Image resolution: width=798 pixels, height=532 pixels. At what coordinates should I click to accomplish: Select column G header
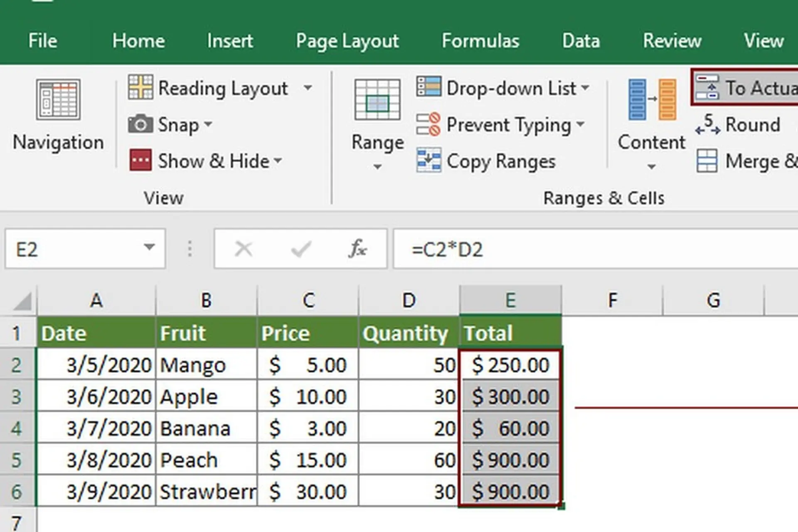point(714,300)
